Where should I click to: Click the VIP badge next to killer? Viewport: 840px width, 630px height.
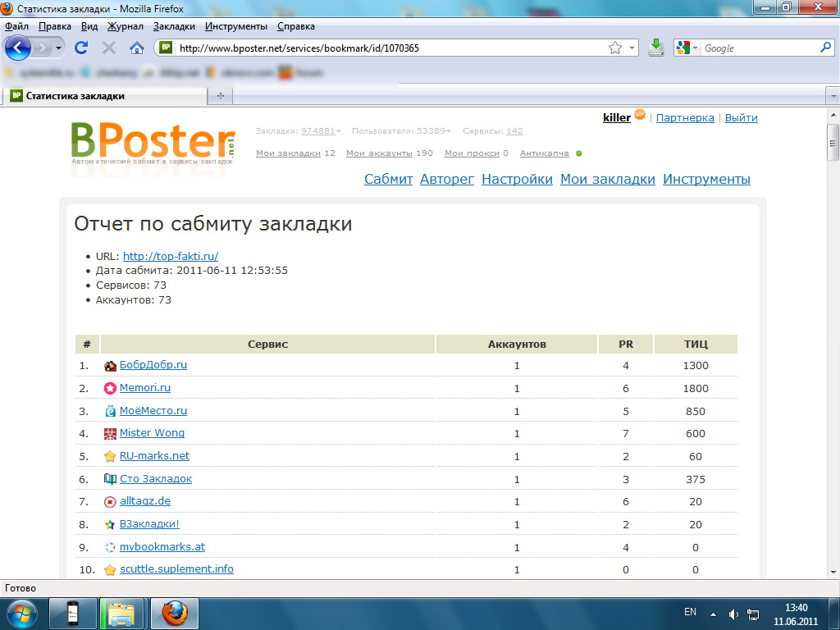(640, 113)
